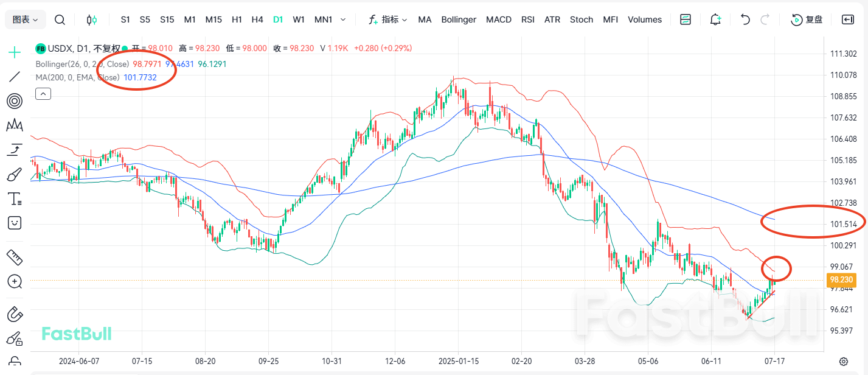This screenshot has width=868, height=375.
Task: Pick the brush drawing tool
Action: click(x=15, y=175)
